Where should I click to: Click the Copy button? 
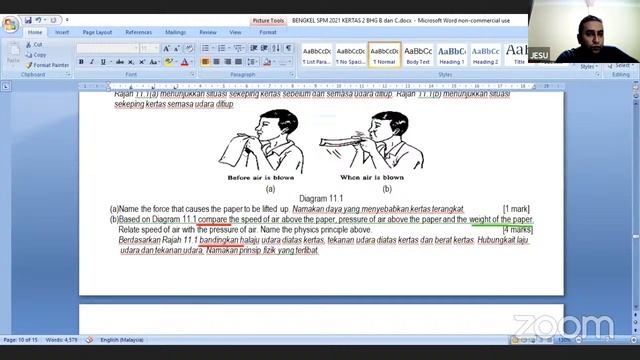coord(36,55)
